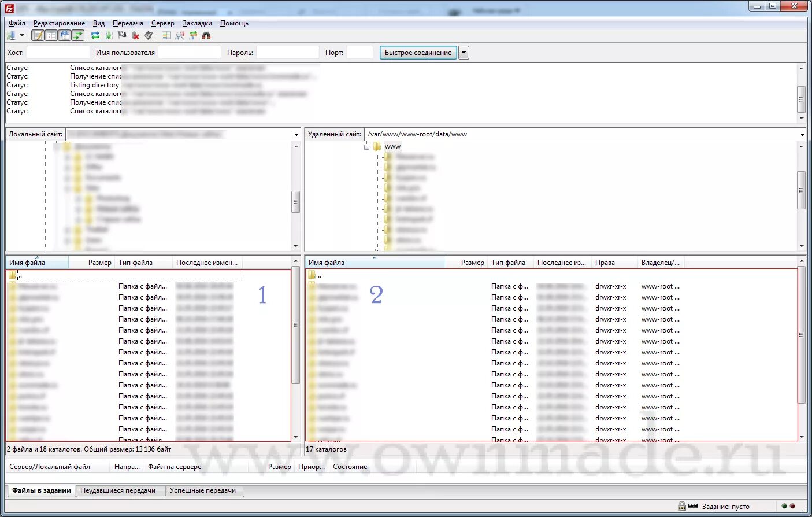Toggle message log display
812x517 pixels.
[38, 36]
